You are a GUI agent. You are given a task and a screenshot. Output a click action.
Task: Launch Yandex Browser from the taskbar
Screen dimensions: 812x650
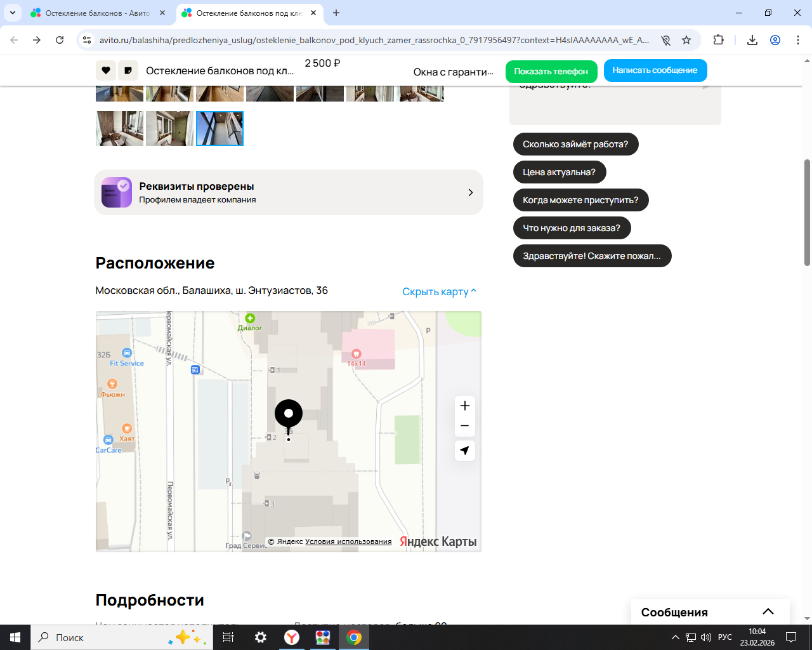(292, 637)
